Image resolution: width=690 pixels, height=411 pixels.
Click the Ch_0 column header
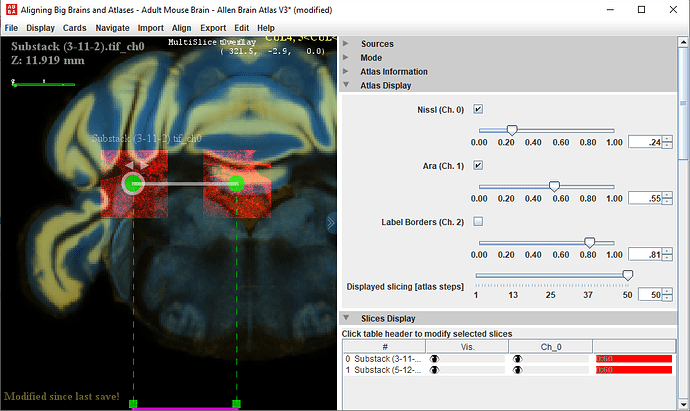[x=551, y=347]
